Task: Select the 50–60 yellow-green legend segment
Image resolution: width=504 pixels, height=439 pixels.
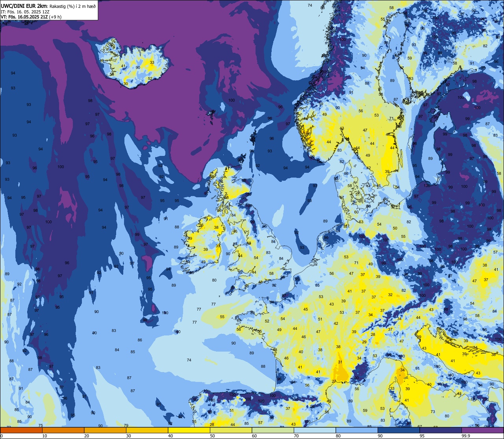Action: click(x=231, y=430)
